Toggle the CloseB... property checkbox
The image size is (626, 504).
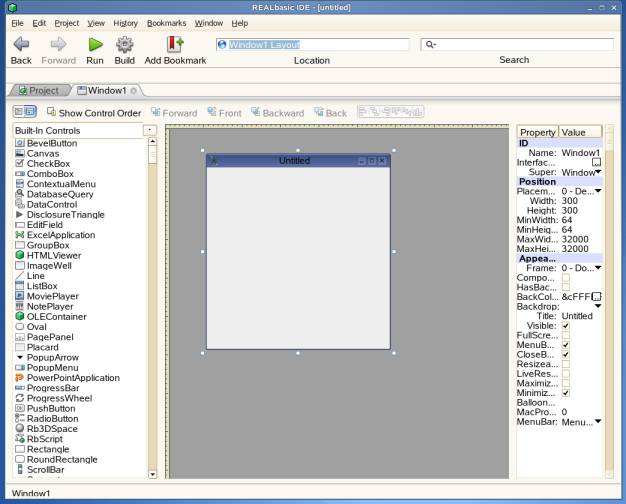(x=566, y=355)
